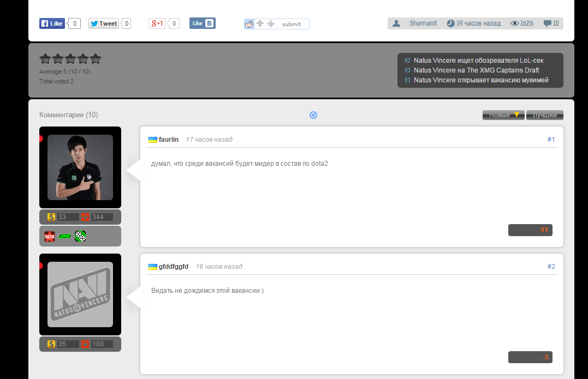Click the Facebook Like button
This screenshot has width=588, height=379.
(x=52, y=23)
